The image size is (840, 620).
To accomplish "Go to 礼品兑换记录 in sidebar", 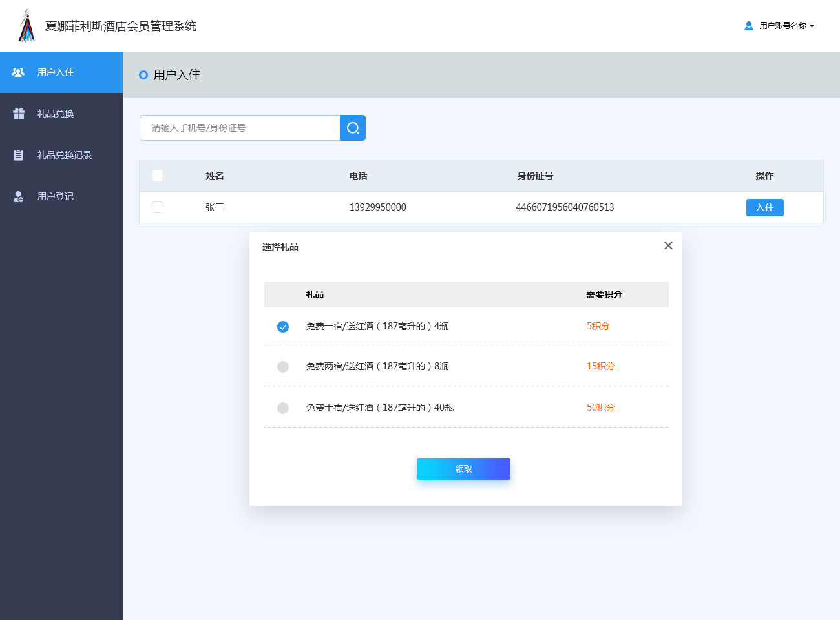I will click(65, 155).
